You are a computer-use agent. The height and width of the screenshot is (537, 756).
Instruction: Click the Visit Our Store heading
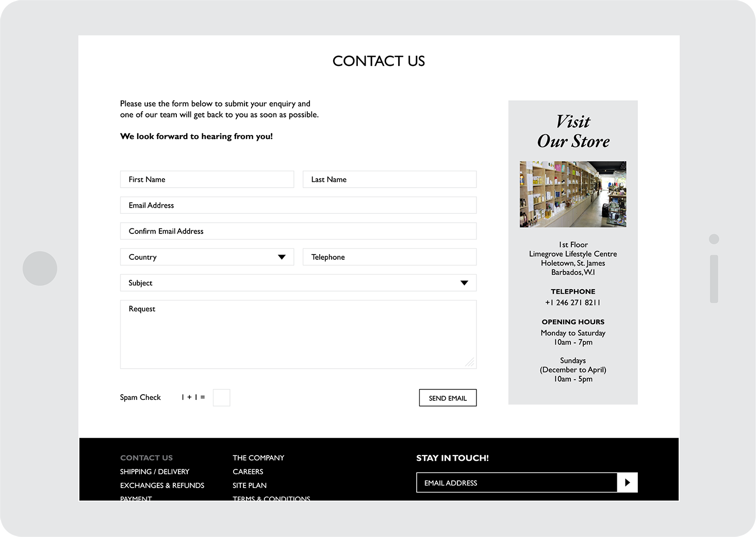(573, 131)
